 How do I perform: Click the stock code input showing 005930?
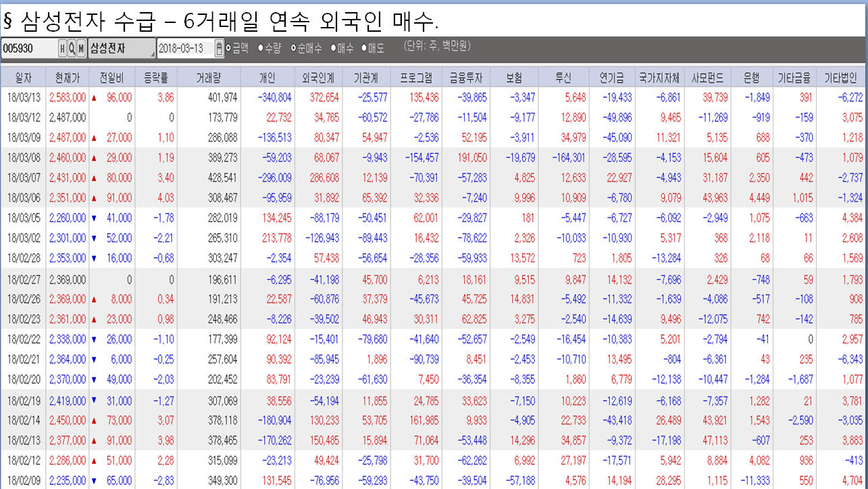(27, 49)
